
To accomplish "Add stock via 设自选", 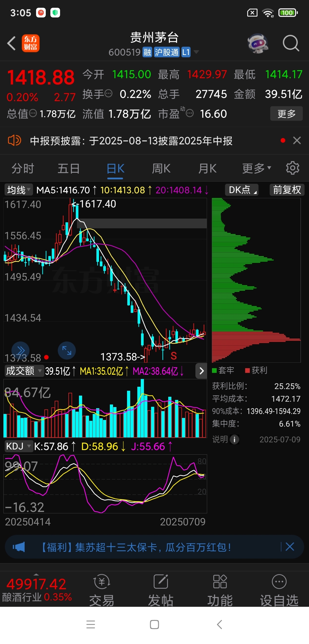I will pyautogui.click(x=279, y=591).
